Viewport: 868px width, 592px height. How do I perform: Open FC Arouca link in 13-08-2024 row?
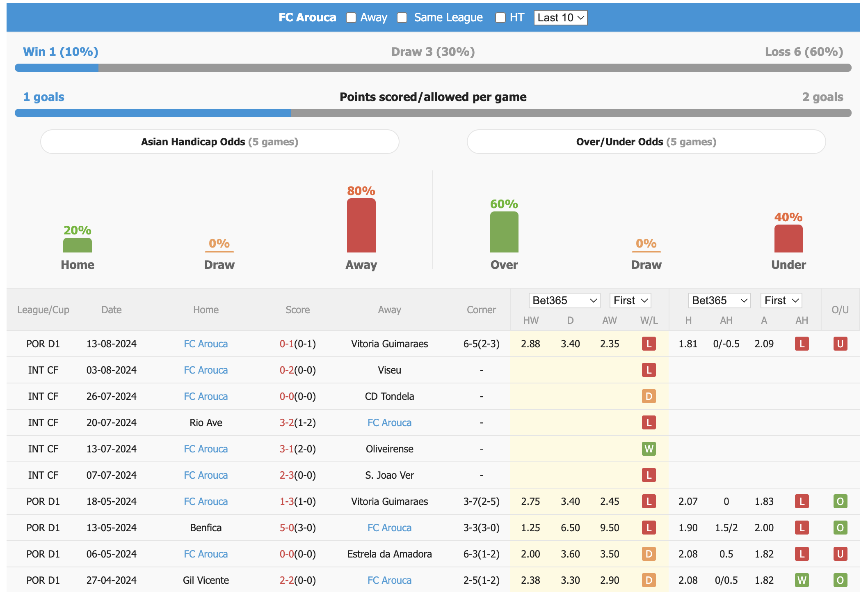pos(206,344)
